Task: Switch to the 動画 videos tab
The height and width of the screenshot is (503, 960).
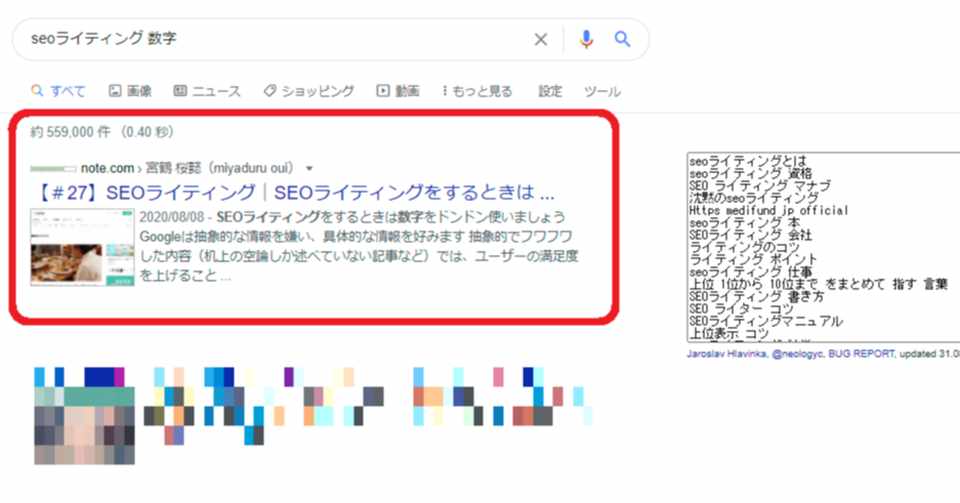Action: [x=398, y=91]
